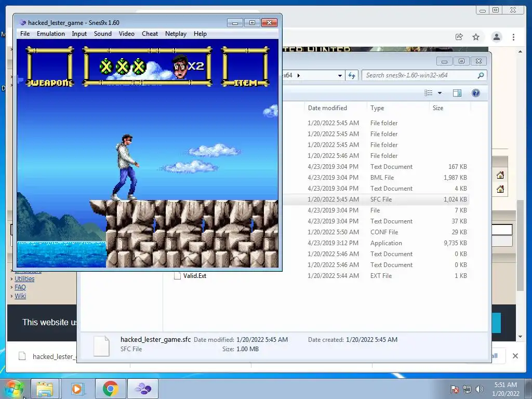This screenshot has width=532, height=399.
Task: Open the Input menu
Action: 79,34
